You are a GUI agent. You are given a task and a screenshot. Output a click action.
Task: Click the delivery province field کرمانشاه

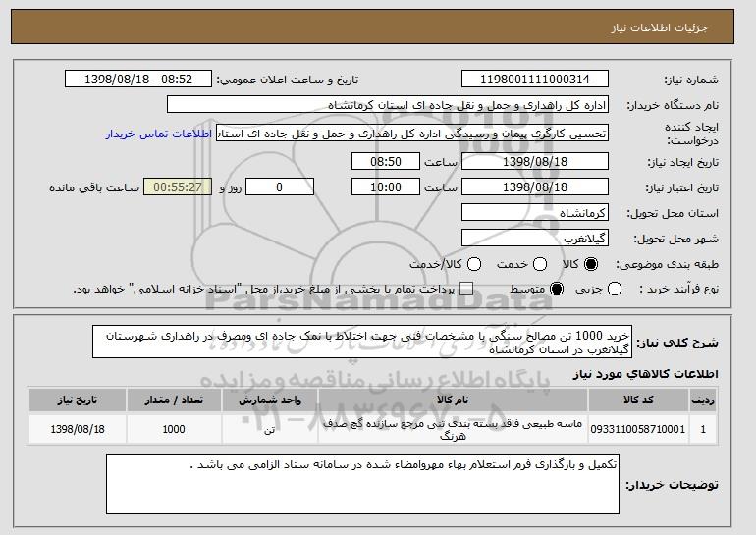(535, 213)
